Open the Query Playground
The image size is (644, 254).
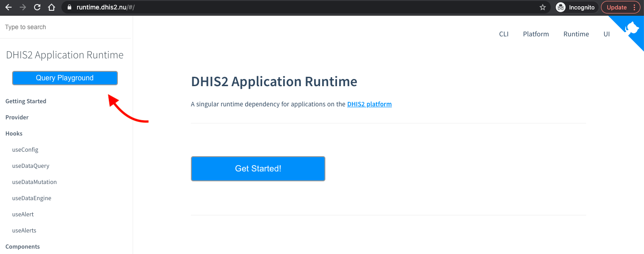[65, 78]
